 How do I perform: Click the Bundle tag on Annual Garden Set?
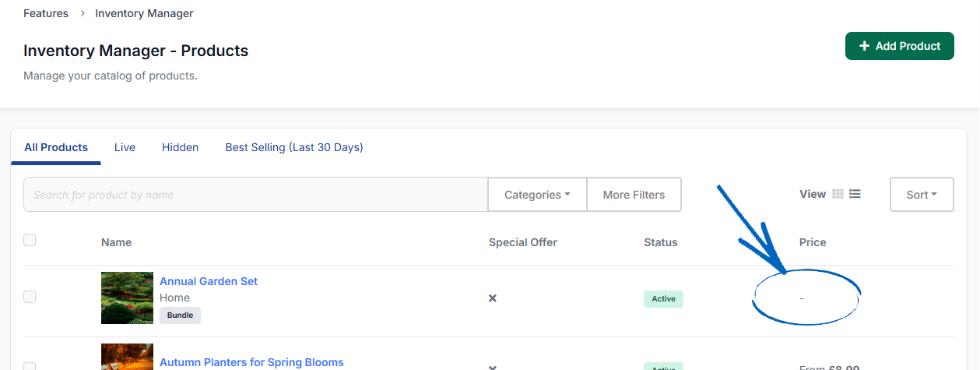pos(180,315)
